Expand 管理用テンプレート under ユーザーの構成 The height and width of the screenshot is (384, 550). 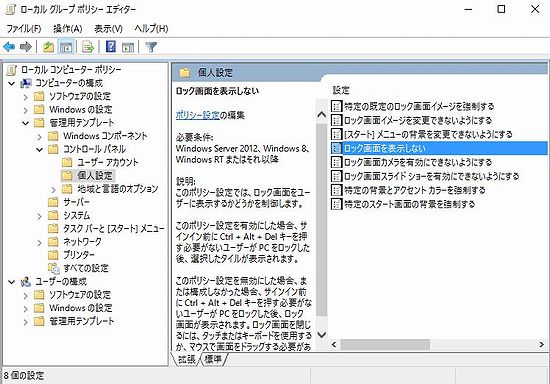(x=26, y=322)
